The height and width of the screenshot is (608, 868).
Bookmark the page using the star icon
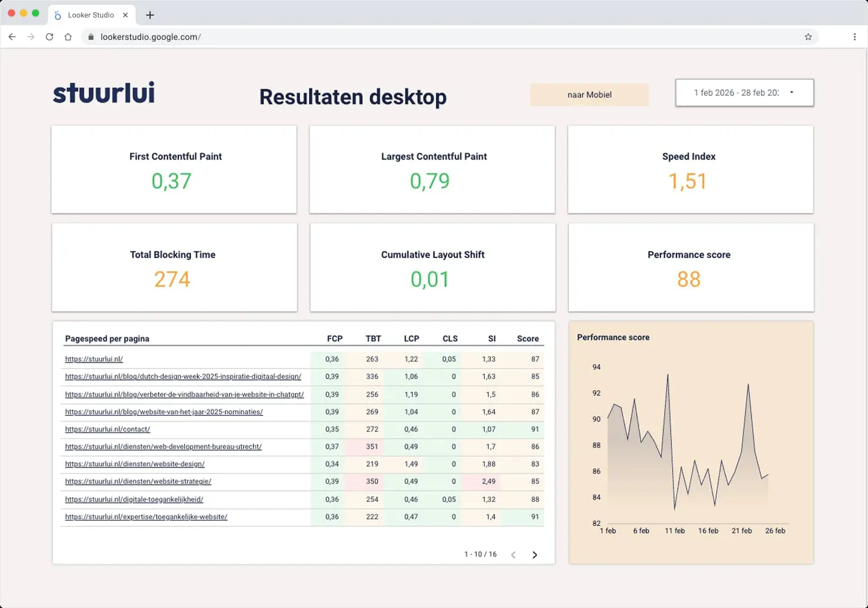808,37
